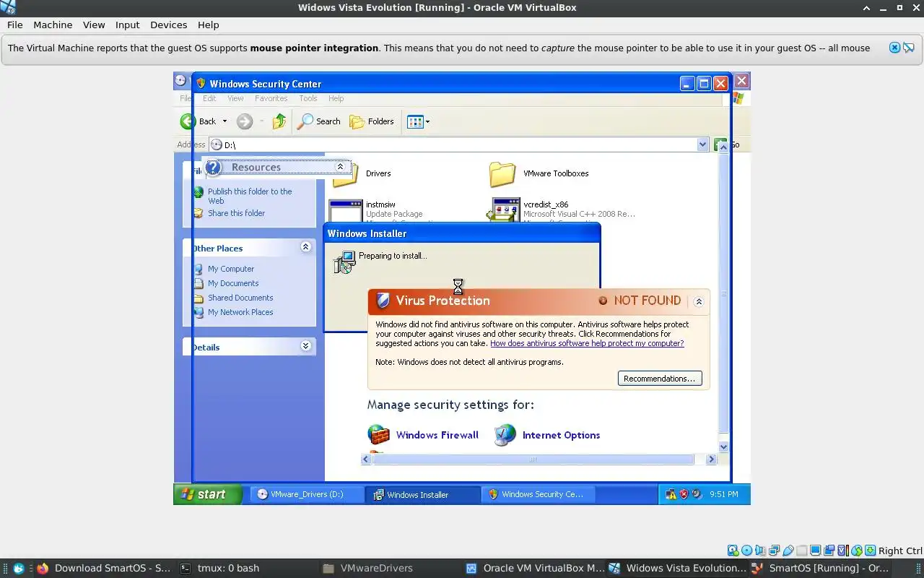Open Search in the Explorer toolbar

pos(318,121)
